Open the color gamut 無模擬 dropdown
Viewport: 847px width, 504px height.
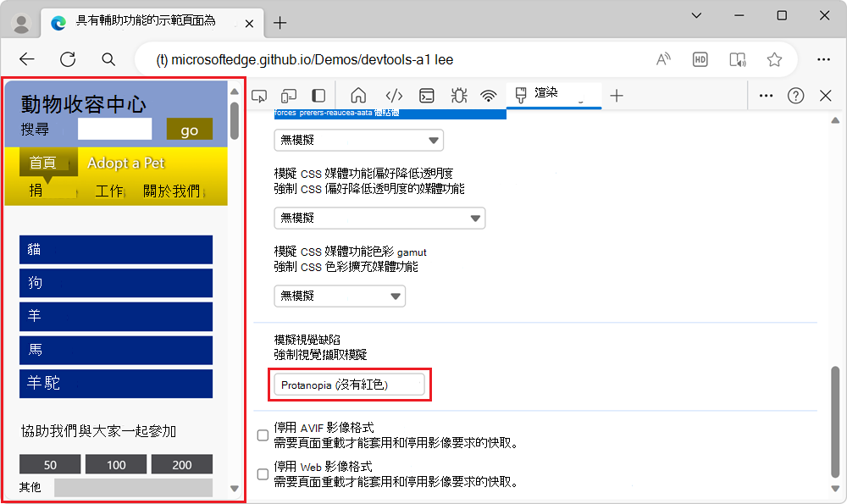[x=340, y=296]
